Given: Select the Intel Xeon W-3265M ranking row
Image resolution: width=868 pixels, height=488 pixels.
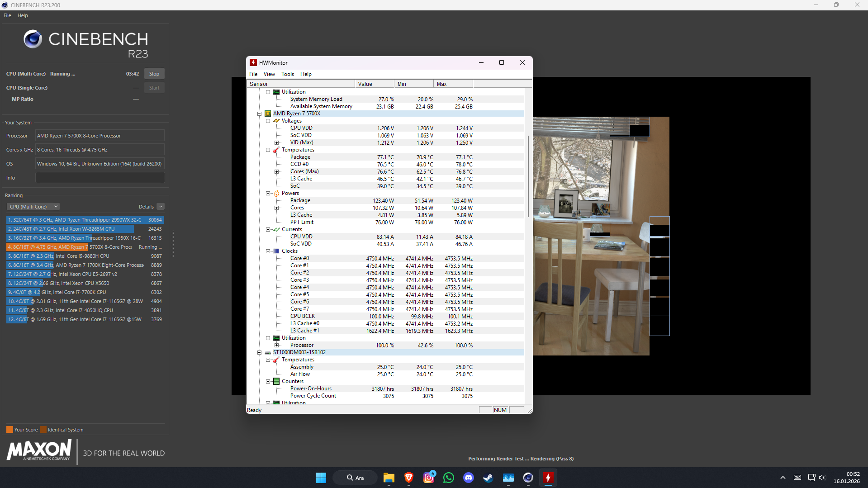Looking at the screenshot, I should tap(85, 229).
